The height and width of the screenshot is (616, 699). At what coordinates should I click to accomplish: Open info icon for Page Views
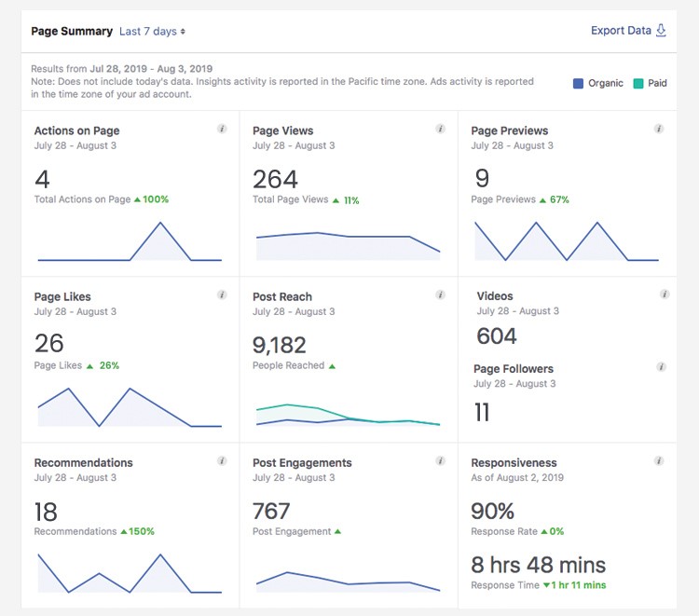441,129
